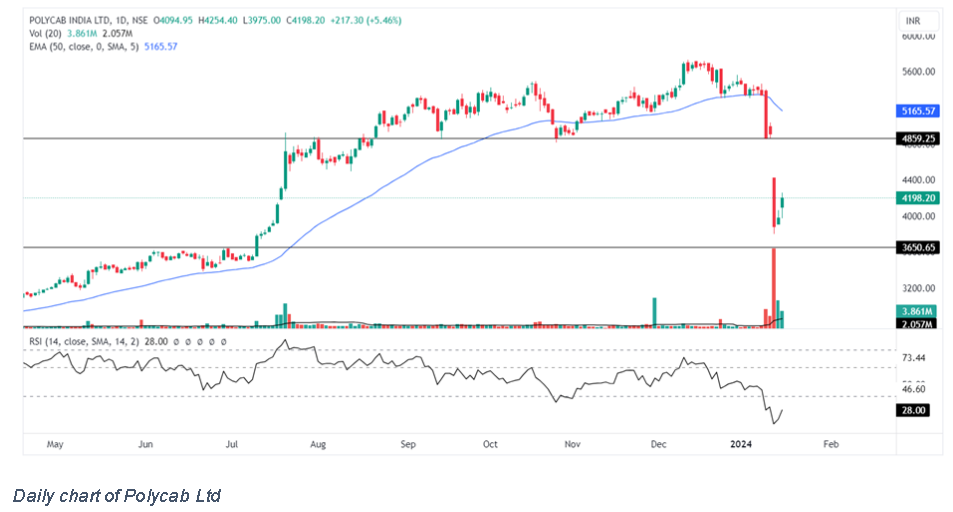Click the tall green December volume bar

click(654, 312)
